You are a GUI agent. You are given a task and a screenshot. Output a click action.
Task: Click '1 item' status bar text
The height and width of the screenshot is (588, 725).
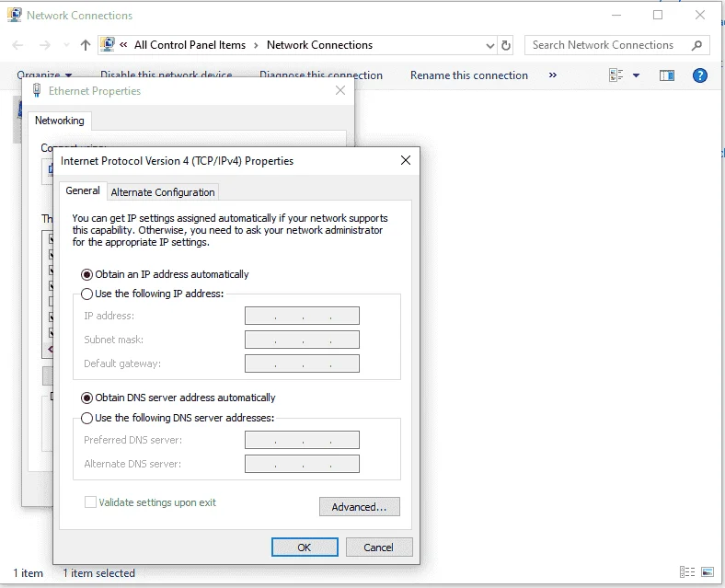click(x=28, y=573)
